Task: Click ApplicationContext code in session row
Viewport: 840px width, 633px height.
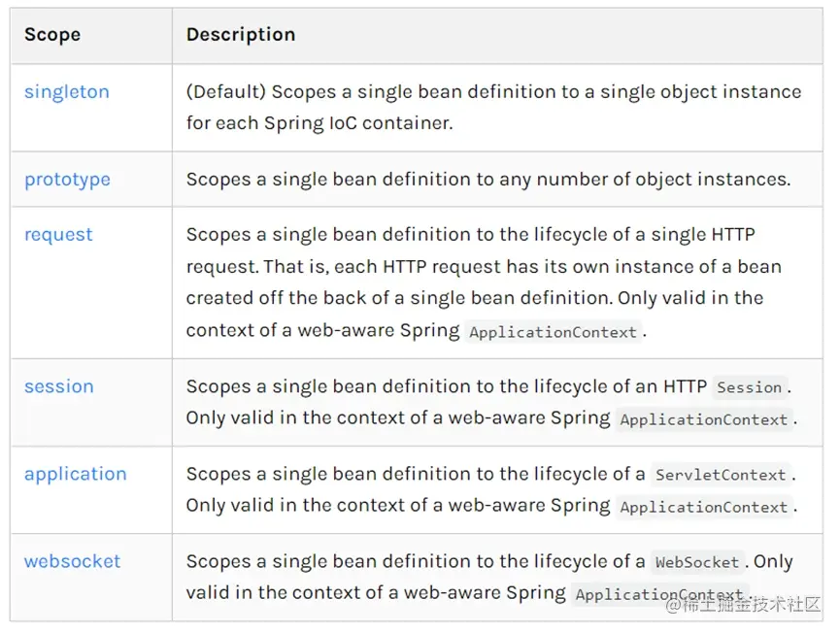Action: tap(704, 419)
